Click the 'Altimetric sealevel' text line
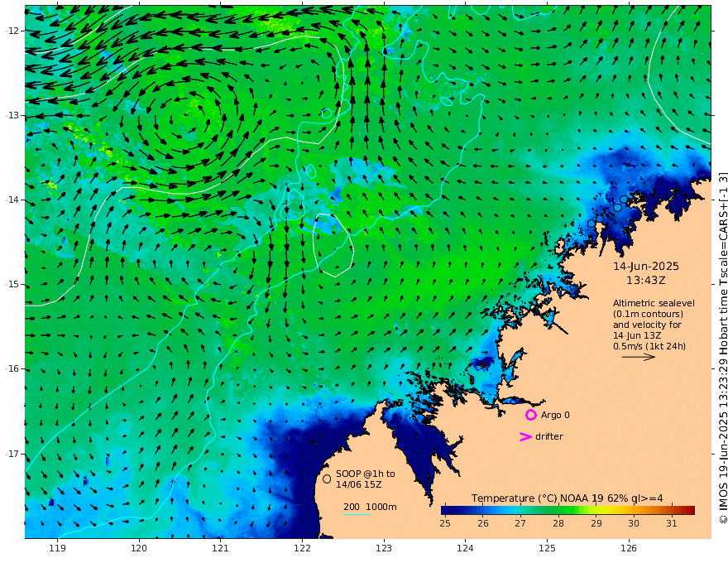The height and width of the screenshot is (563, 728). [654, 303]
